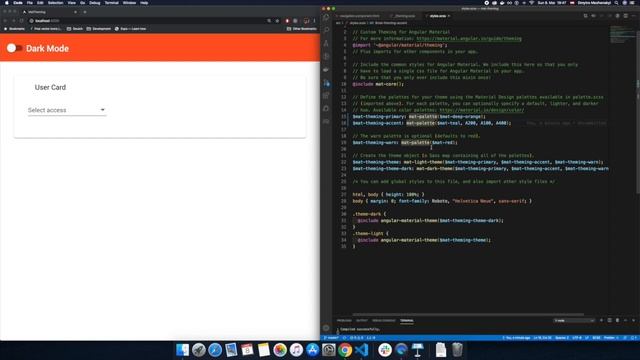This screenshot has width=640, height=360.
Task: Open Development bookmarks folder
Action: (x=99, y=29)
